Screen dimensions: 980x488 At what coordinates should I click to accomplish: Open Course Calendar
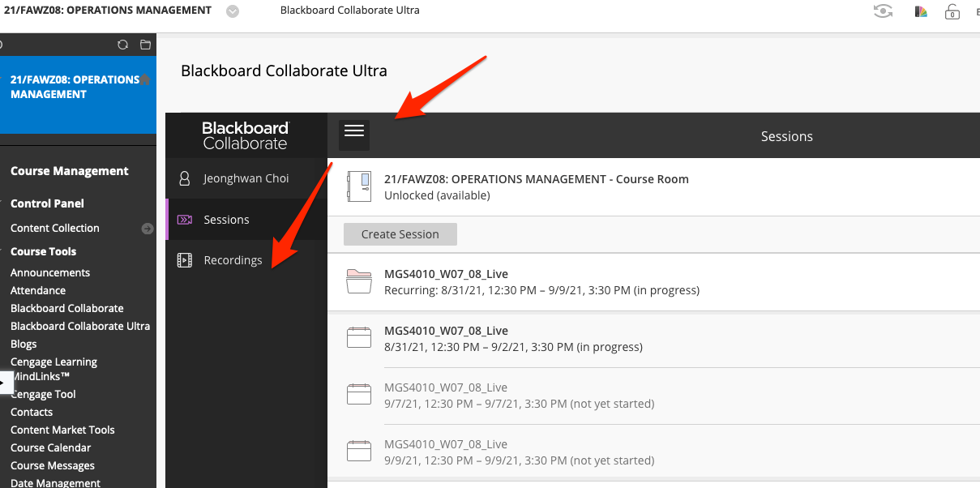pos(50,448)
